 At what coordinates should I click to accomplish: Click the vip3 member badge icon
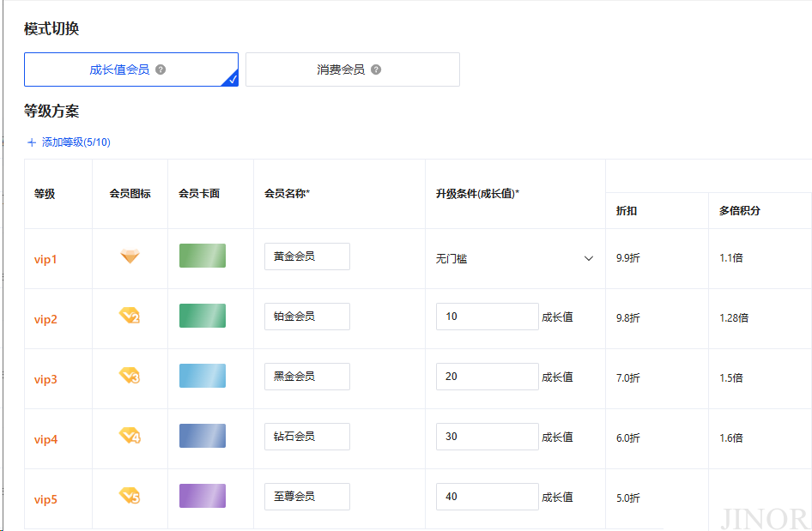(x=130, y=375)
